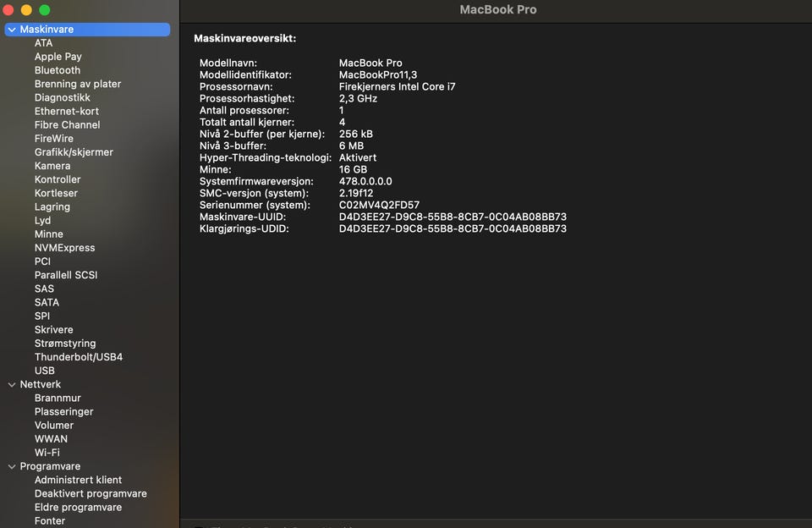This screenshot has height=528, width=812.
Task: Click the 2,3 GHz processor speed
Action: [358, 98]
